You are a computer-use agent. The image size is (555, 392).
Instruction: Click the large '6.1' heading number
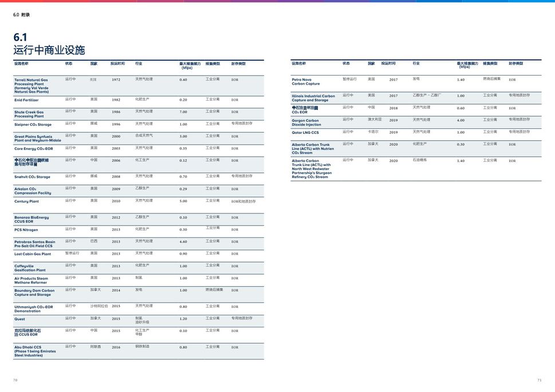click(x=20, y=37)
